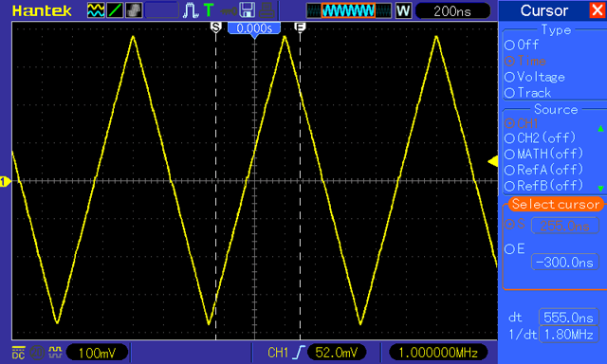Viewport: 607px width, 364px height.
Task: Click the green diagonal line icon
Action: [115, 10]
